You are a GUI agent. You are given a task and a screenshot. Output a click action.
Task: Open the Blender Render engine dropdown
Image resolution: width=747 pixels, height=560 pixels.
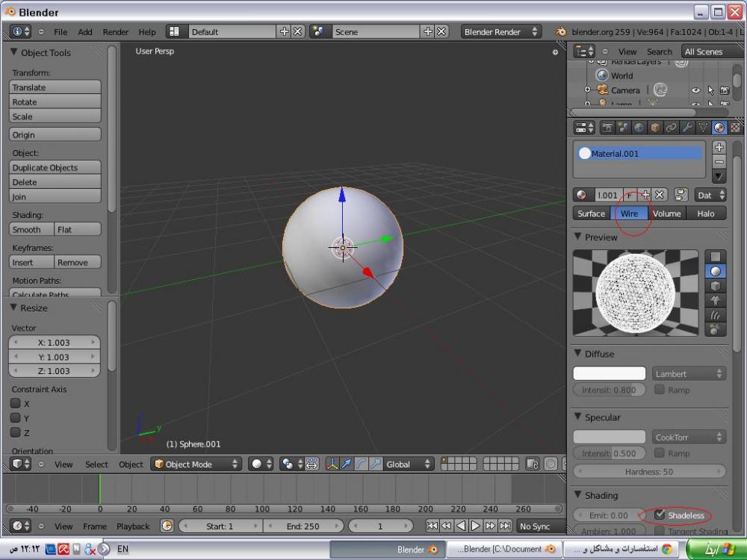500,32
